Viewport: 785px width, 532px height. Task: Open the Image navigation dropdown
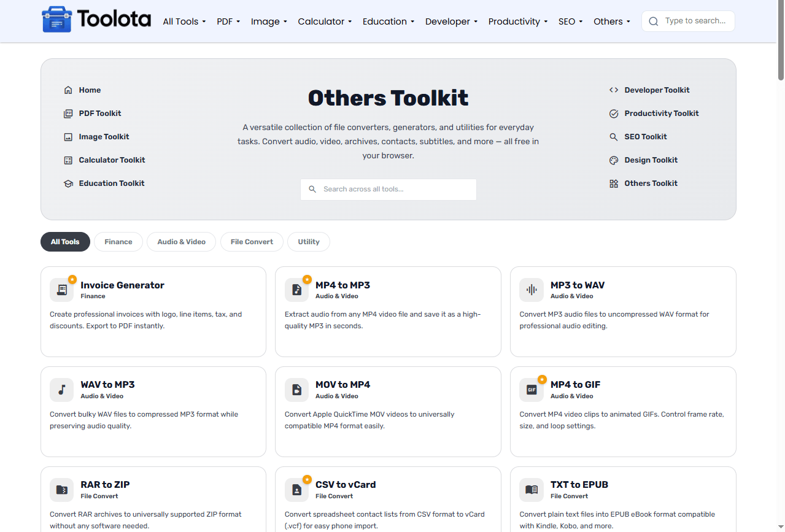(269, 21)
